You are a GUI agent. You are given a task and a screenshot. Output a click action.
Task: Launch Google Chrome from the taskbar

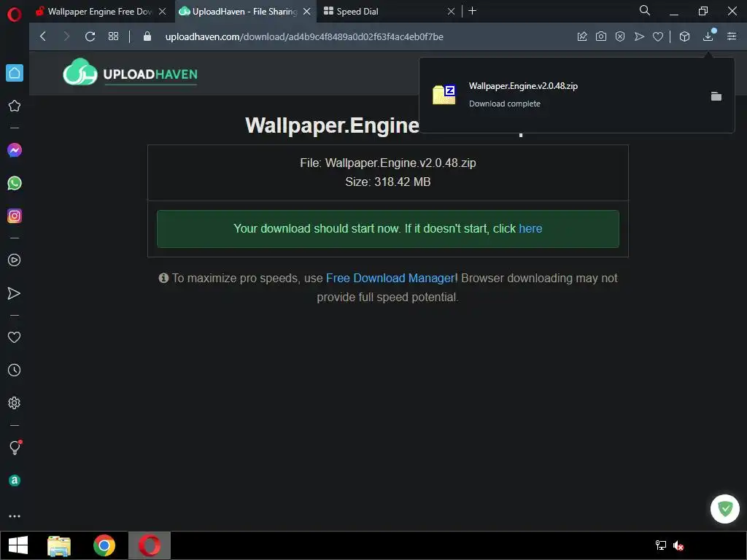[x=104, y=545]
